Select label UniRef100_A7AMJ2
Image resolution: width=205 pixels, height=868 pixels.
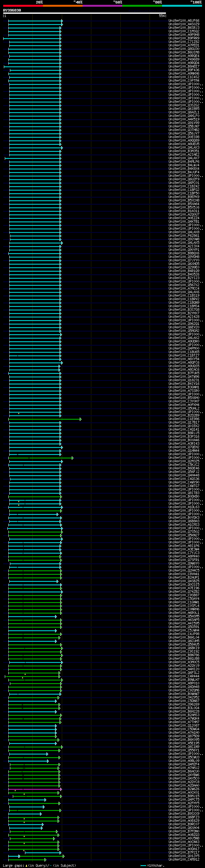click(184, 768)
